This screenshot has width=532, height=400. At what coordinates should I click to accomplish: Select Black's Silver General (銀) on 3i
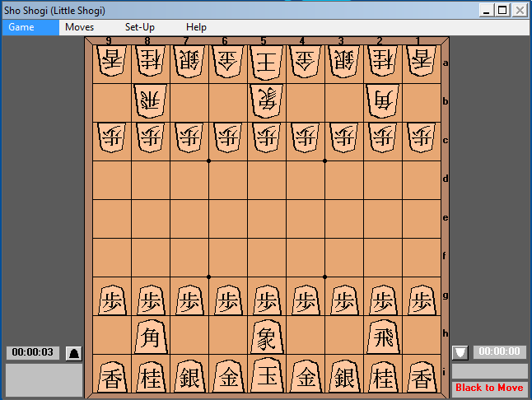coord(344,376)
